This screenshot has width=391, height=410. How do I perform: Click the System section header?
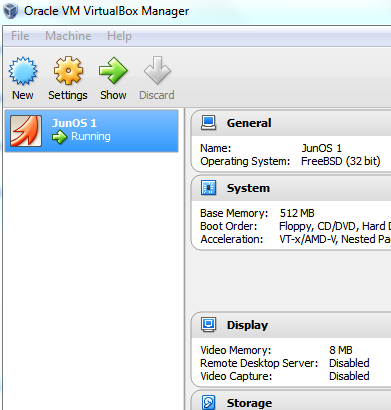(x=291, y=188)
